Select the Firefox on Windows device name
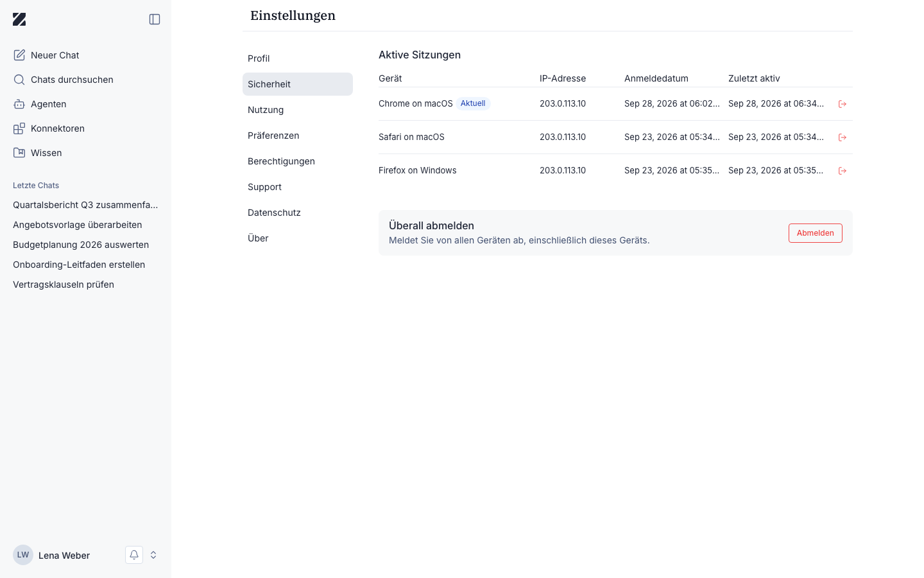 click(x=418, y=170)
